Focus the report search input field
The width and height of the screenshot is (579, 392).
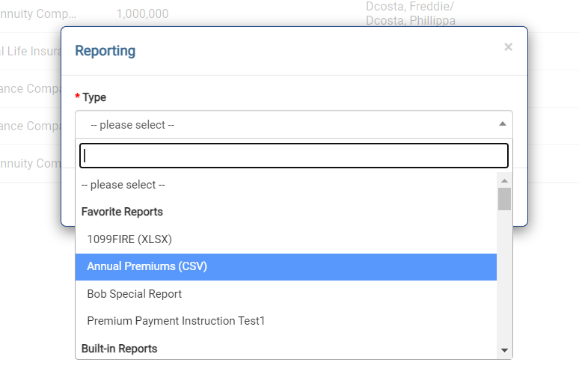[293, 156]
